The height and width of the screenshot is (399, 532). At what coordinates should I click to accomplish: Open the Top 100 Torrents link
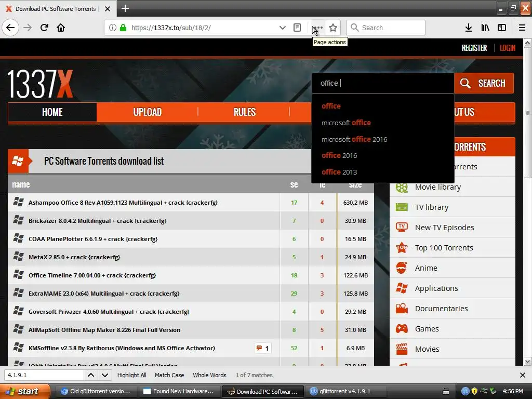click(x=444, y=248)
